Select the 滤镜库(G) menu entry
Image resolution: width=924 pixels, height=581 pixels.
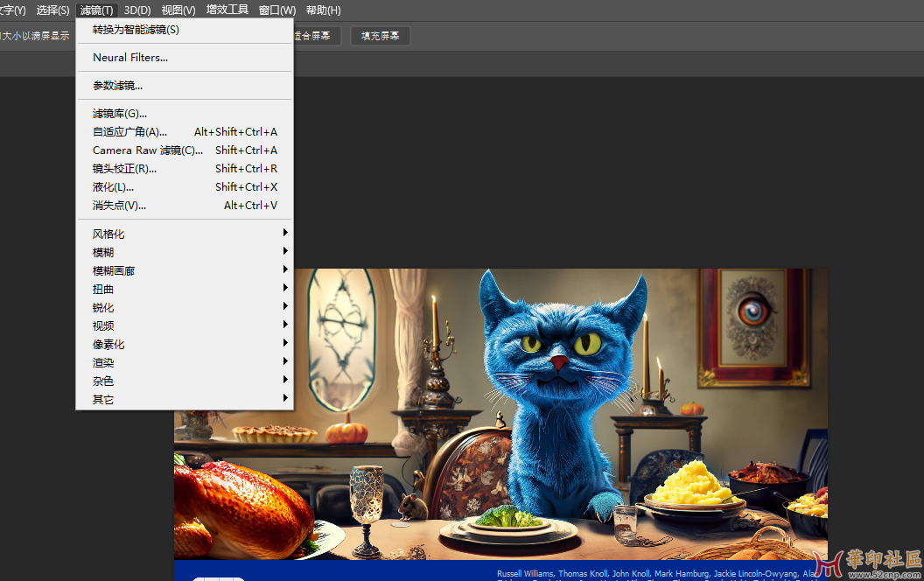[120, 114]
